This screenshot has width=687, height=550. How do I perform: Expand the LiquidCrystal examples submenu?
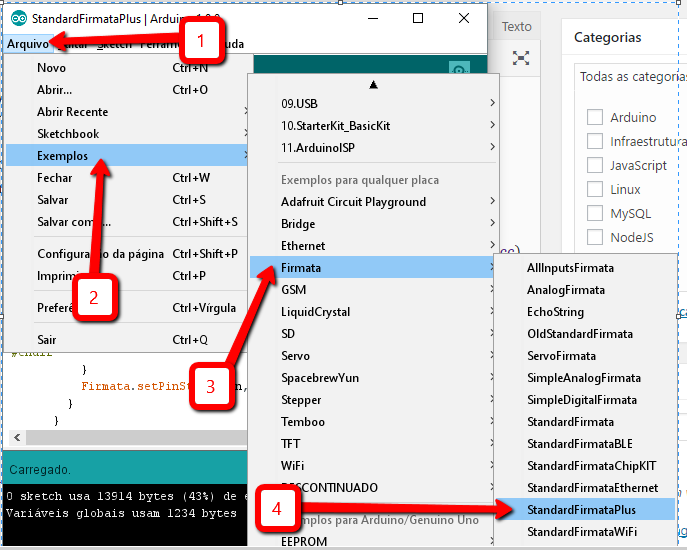[x=372, y=312]
